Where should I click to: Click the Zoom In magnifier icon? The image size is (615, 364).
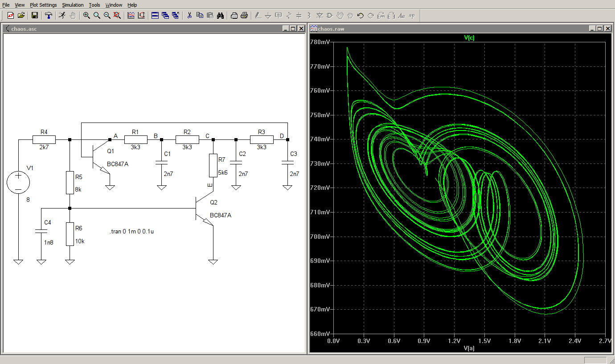[86, 15]
